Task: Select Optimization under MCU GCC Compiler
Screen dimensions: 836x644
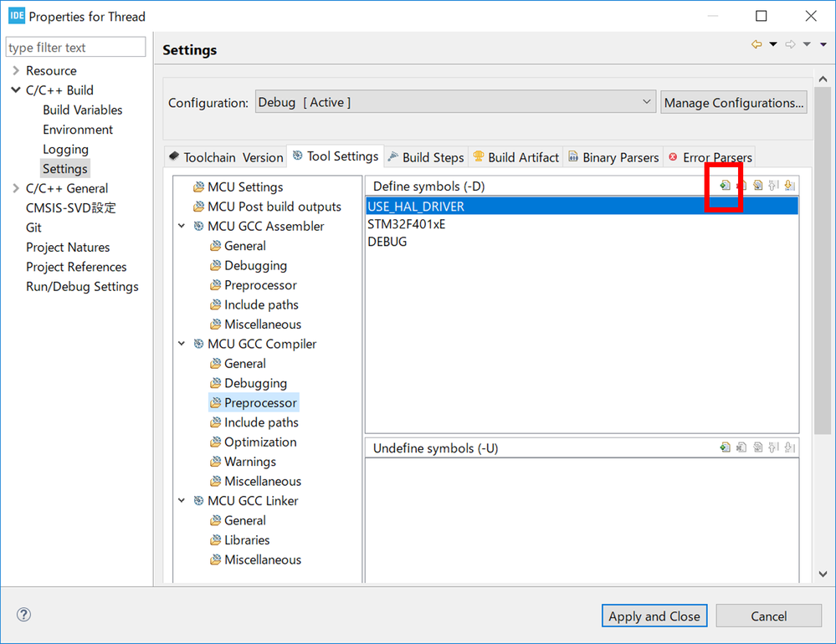Action: [x=259, y=442]
